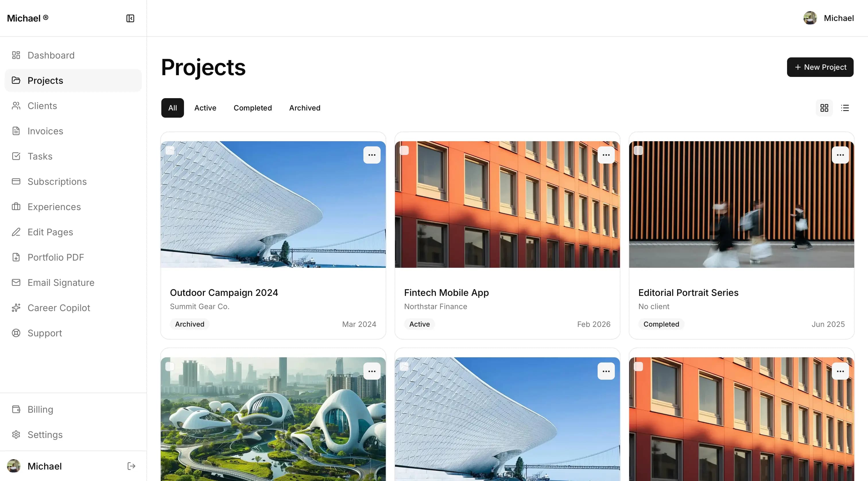Click the Active badge on Fintech Mobile App
Viewport: 868px width, 481px height.
[420, 324]
